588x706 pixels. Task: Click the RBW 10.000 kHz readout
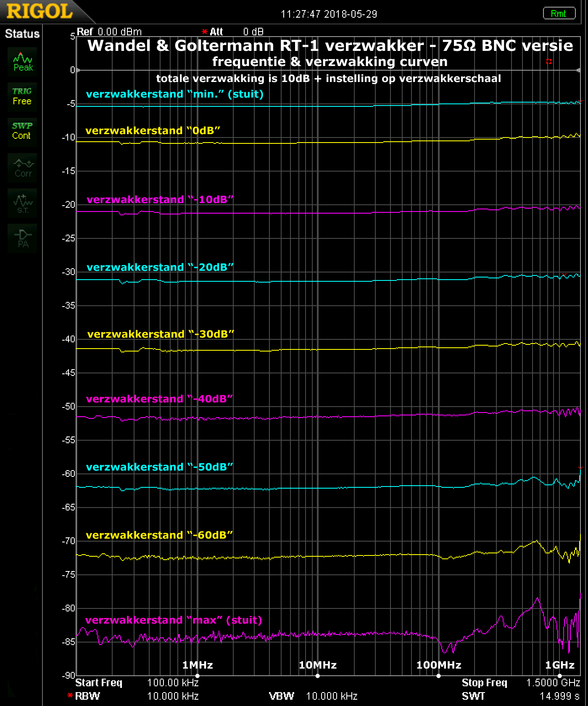(x=133, y=696)
